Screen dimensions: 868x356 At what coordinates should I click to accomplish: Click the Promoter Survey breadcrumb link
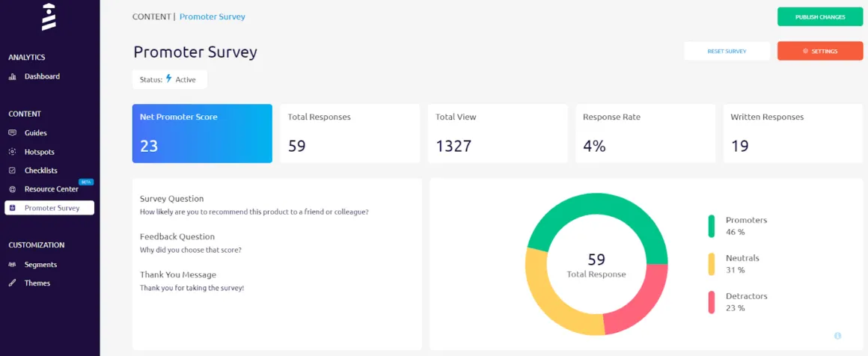pyautogui.click(x=213, y=16)
